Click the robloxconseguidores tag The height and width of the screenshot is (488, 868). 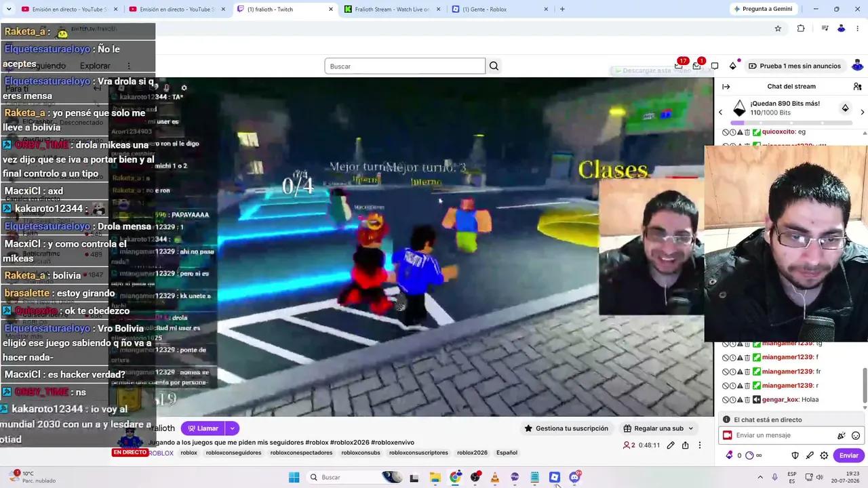click(233, 453)
